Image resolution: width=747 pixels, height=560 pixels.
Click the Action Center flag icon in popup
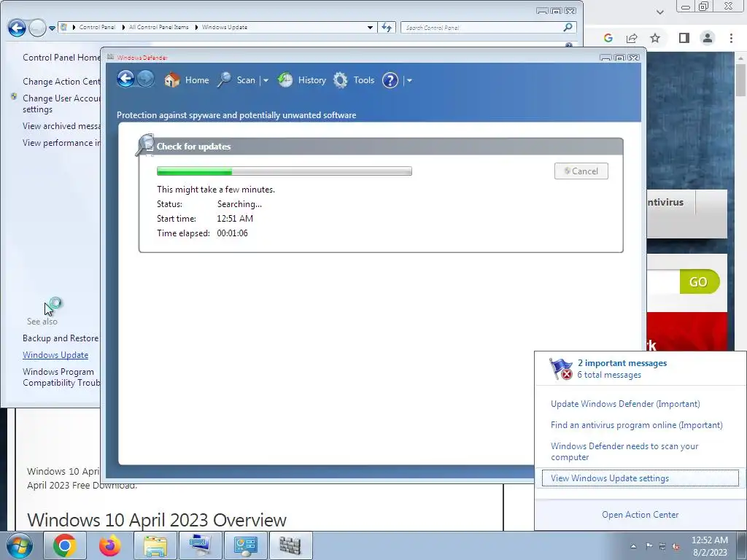coord(561,368)
